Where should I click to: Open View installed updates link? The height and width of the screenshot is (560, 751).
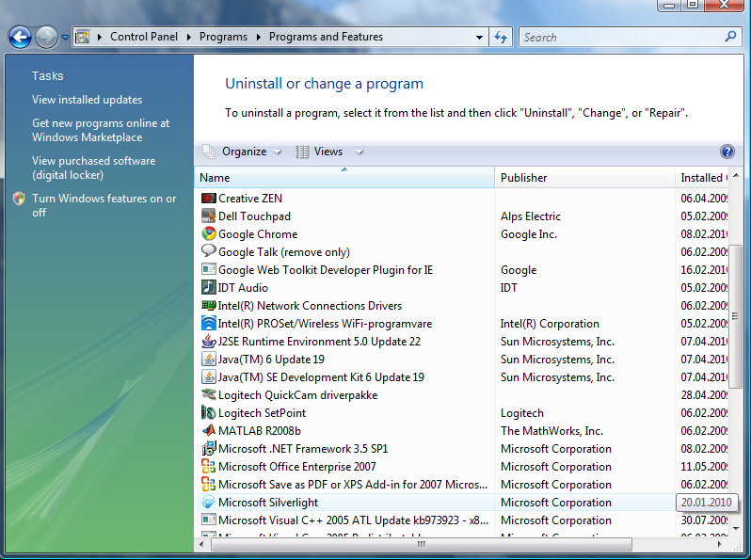click(x=88, y=100)
